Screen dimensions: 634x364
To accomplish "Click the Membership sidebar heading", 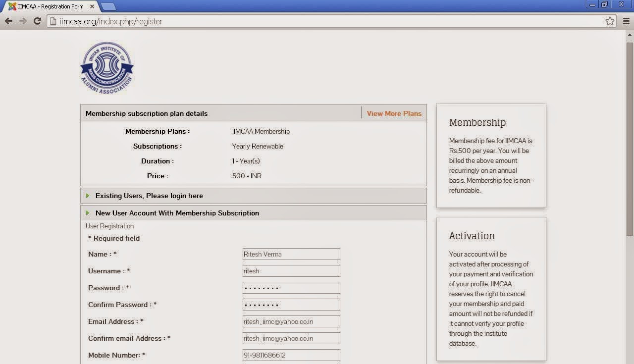I will [x=477, y=122].
